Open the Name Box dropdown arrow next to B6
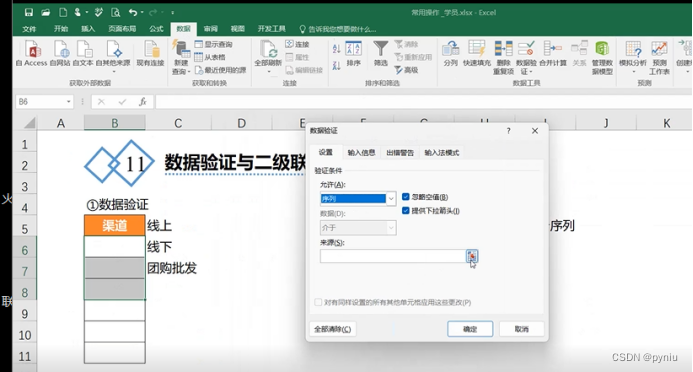The image size is (693, 372). [69, 102]
